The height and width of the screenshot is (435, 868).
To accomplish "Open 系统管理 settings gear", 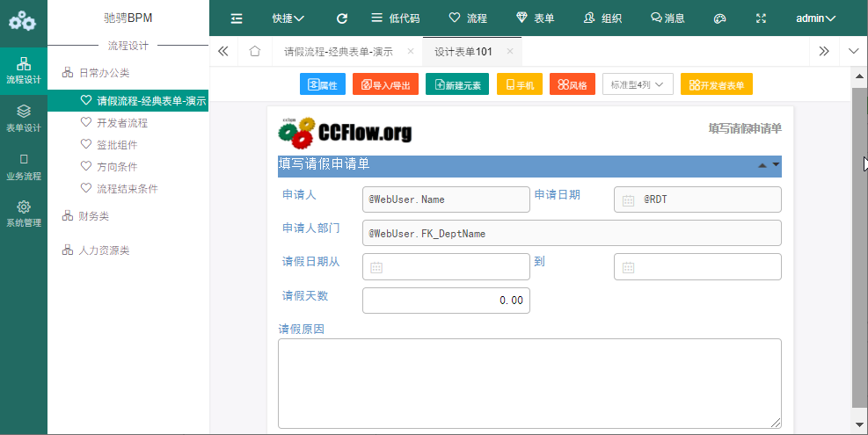I will pos(23,214).
